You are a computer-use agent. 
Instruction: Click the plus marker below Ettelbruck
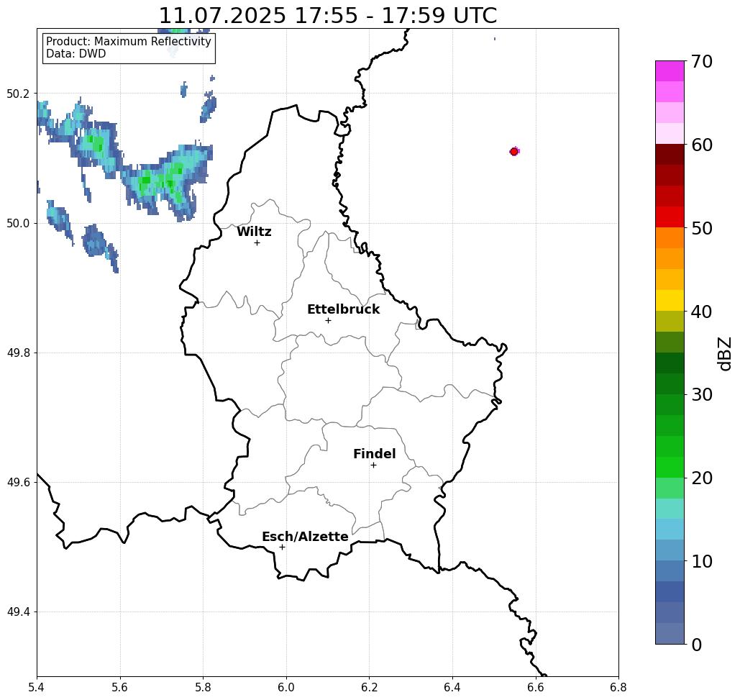pyautogui.click(x=328, y=320)
